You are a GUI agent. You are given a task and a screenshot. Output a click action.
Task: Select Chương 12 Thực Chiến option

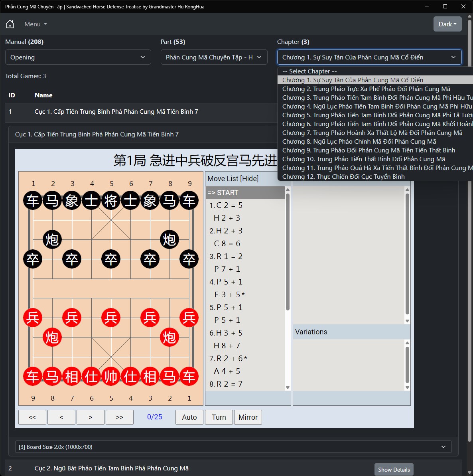tap(375, 177)
